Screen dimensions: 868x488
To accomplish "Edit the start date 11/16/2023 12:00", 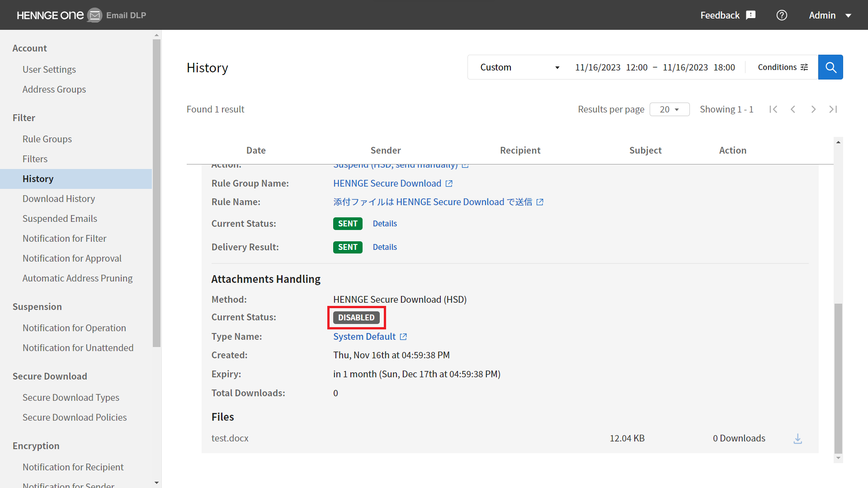I will coord(611,67).
